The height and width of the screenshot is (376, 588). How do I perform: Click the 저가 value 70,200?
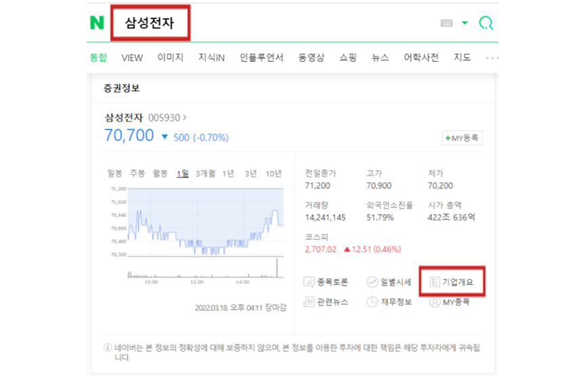pos(440,186)
